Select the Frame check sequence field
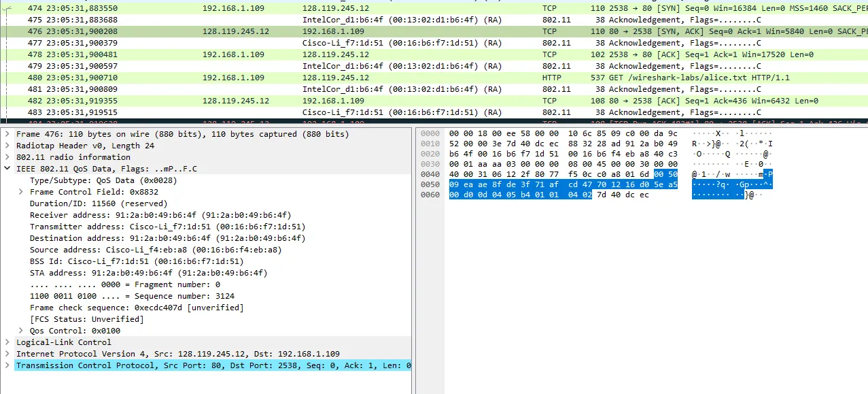The height and width of the screenshot is (394, 868). tap(136, 308)
